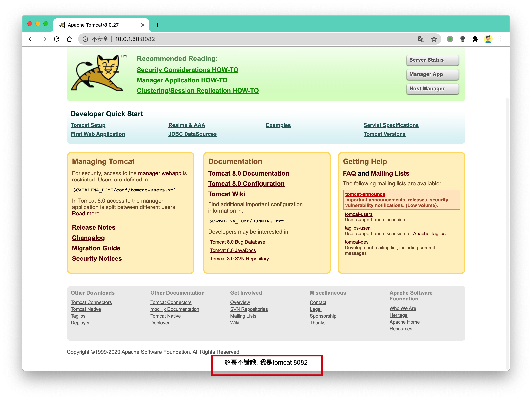
Task: Open the lightbulb extension icon
Action: 462,39
